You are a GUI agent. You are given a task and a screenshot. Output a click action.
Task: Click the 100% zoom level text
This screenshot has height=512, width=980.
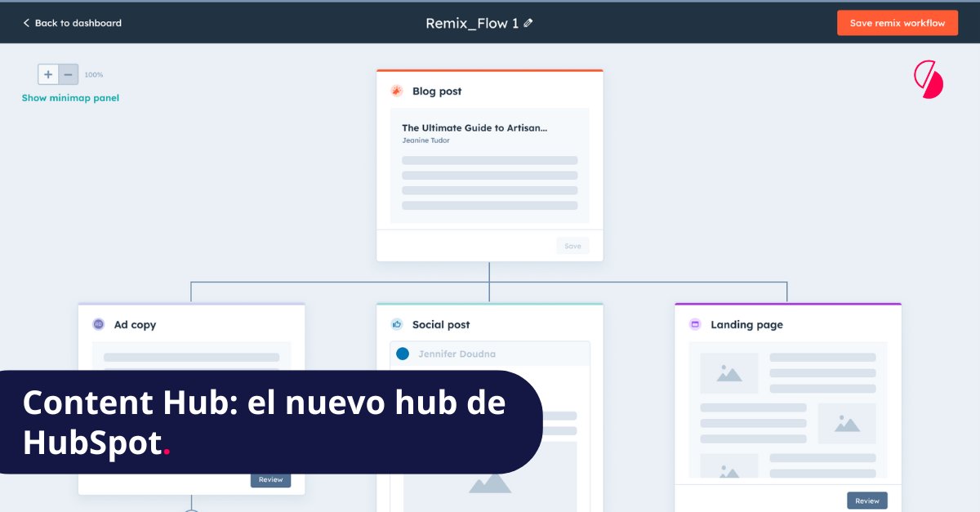click(94, 74)
